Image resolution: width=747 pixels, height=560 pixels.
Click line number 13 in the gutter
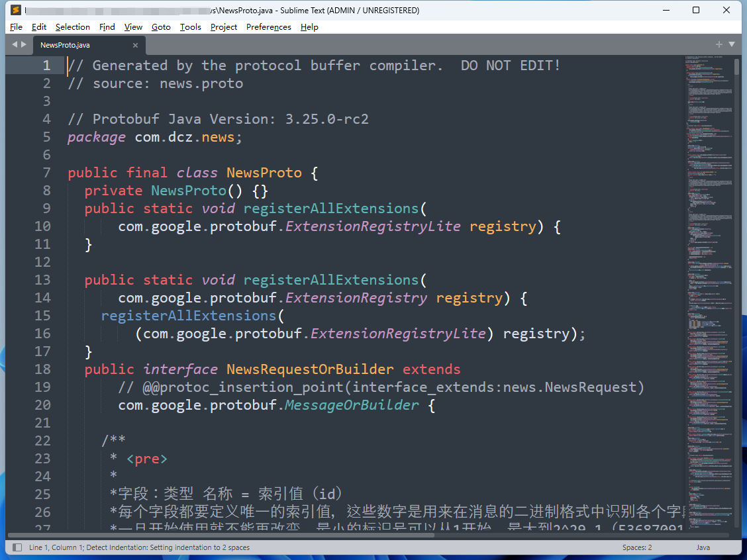coord(42,280)
